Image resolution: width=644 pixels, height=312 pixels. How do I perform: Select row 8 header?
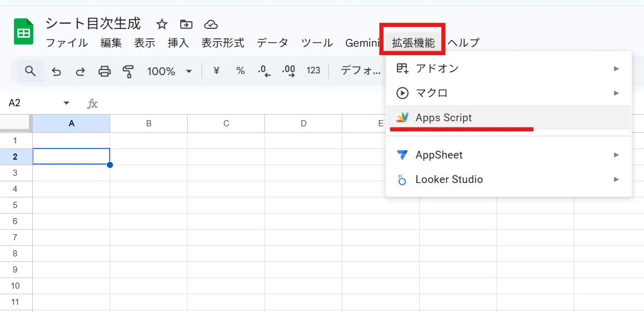[16, 254]
